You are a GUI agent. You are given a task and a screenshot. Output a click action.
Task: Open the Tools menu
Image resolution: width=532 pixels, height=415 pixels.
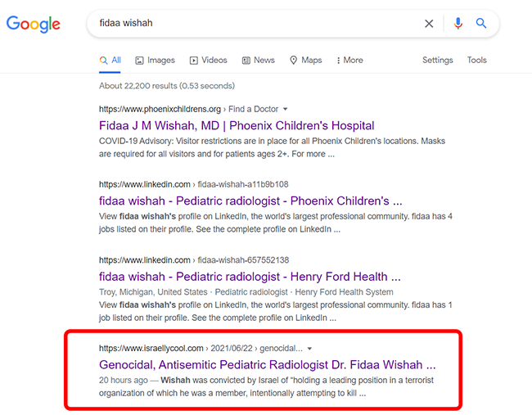click(476, 60)
